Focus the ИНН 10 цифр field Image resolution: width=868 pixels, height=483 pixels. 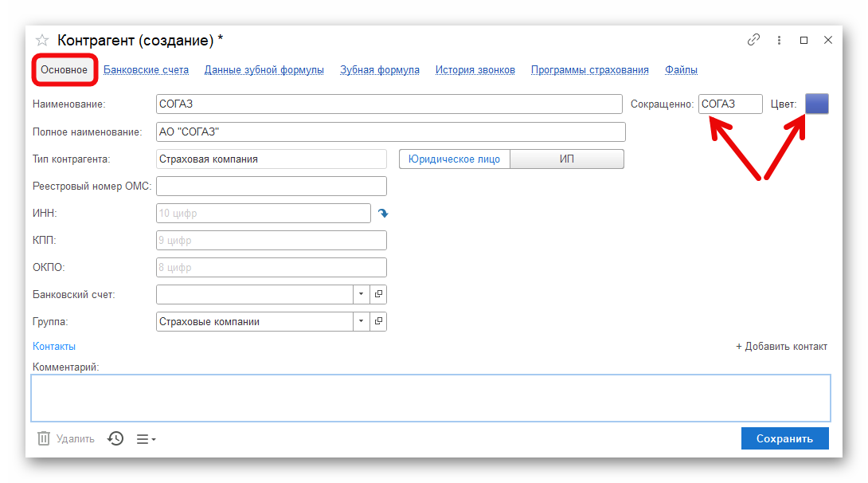[x=264, y=214]
